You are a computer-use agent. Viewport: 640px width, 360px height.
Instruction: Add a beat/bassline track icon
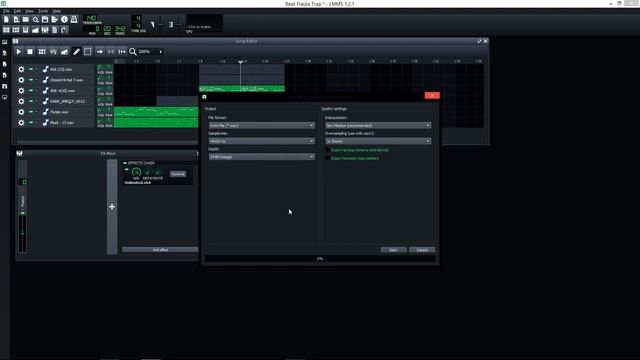(42, 52)
